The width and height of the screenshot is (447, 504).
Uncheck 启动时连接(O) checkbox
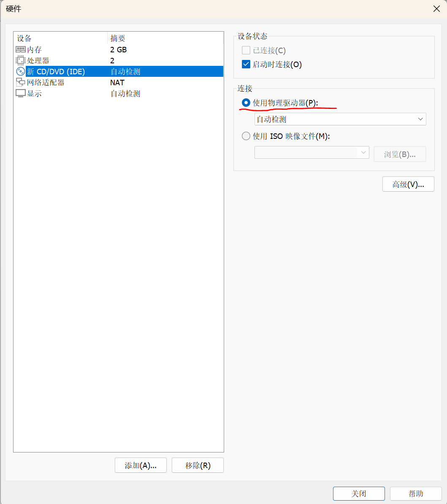(246, 64)
